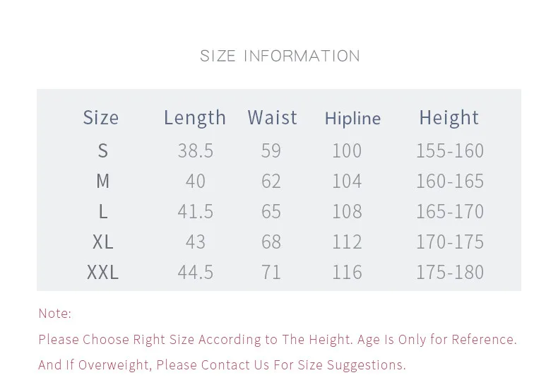Screen dimensions: 558x392
Task: Click the Waist column header
Action: pos(272,117)
